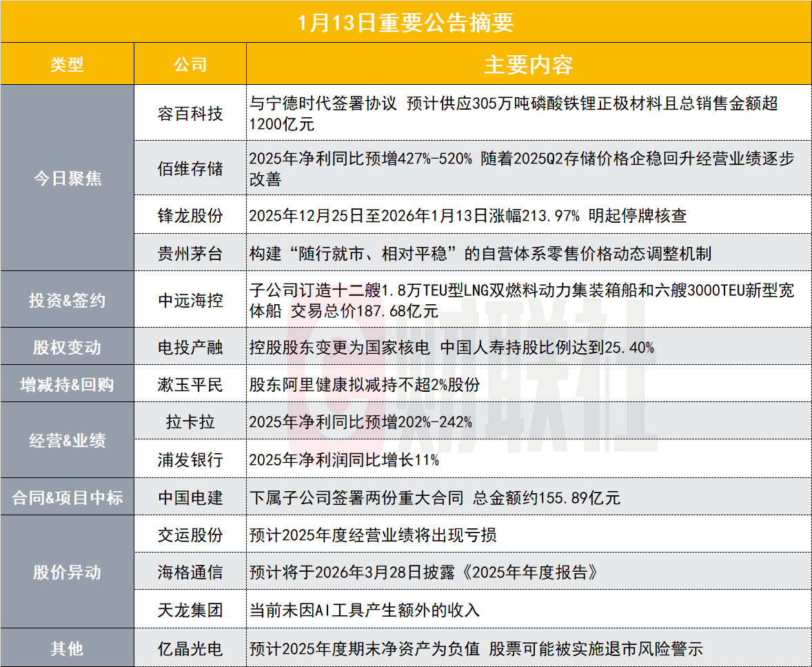Click company name "佰维存储"

click(x=190, y=168)
